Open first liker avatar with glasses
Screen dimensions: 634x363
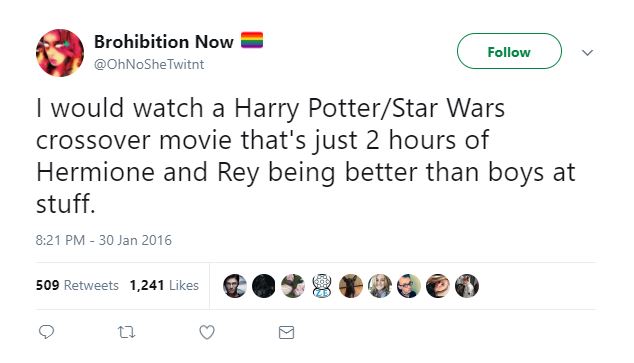pyautogui.click(x=235, y=286)
